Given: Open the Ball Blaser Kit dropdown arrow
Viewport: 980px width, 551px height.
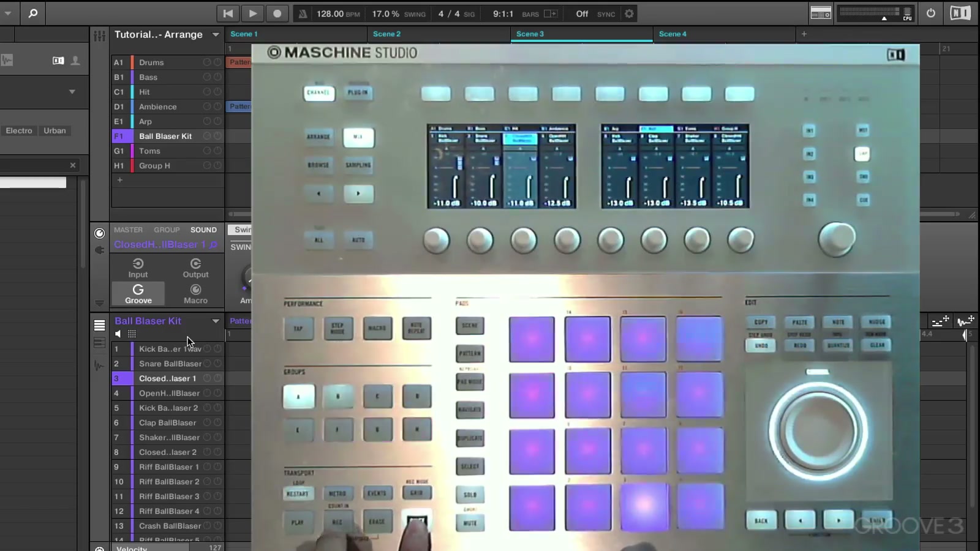Looking at the screenshot, I should 216,321.
